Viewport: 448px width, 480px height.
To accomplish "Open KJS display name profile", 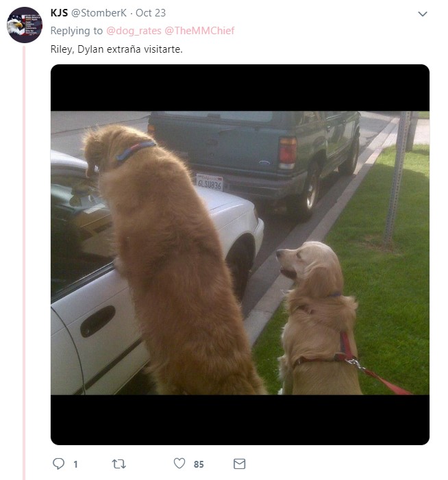I will coord(59,13).
